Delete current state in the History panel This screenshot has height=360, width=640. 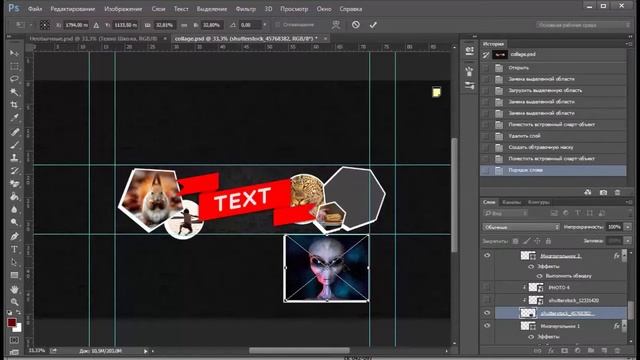pyautogui.click(x=617, y=192)
